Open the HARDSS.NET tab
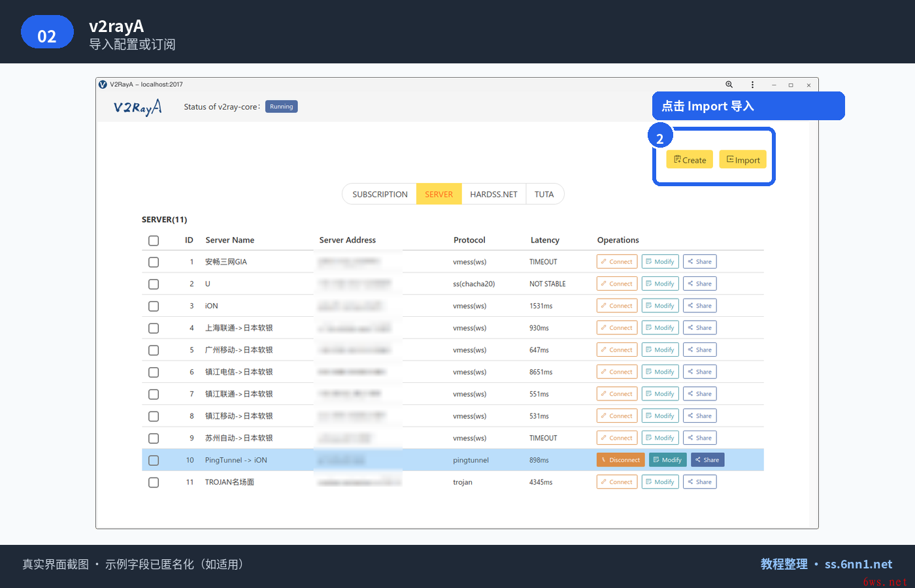915x588 pixels. point(493,194)
